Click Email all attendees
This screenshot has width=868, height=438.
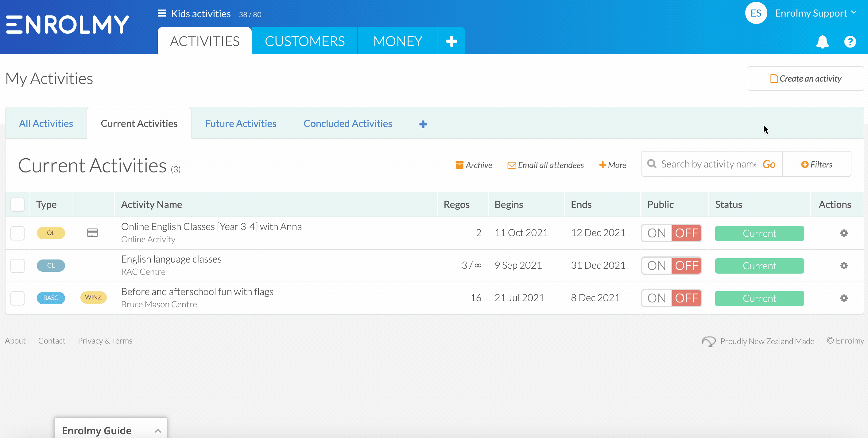click(x=545, y=165)
